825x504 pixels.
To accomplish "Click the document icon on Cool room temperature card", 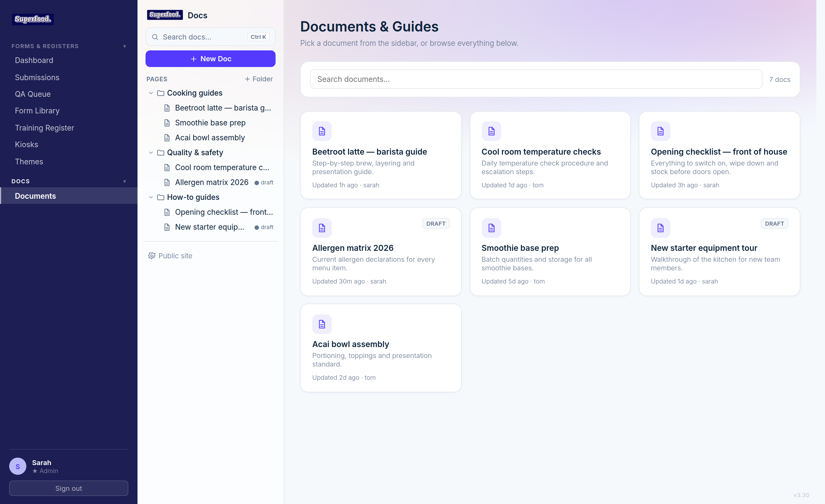I will [x=491, y=131].
